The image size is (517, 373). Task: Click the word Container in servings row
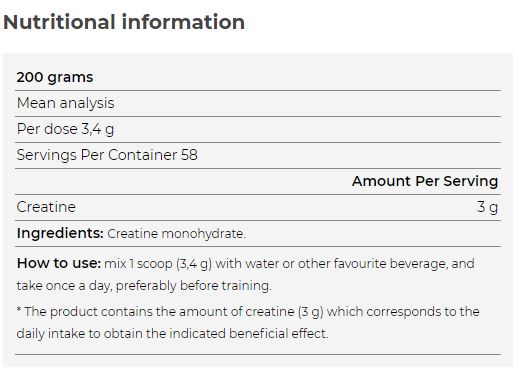coord(142,155)
